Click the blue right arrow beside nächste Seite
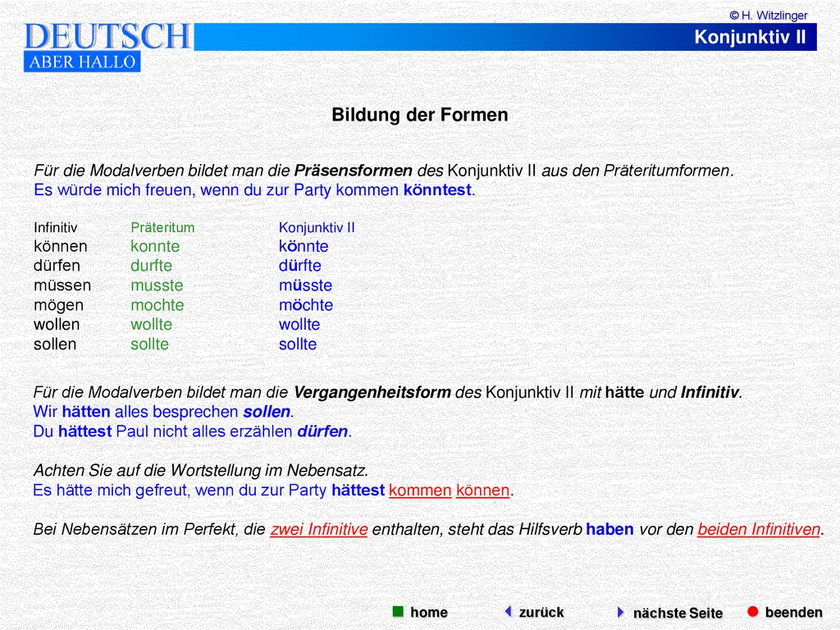840x630 pixels. [620, 612]
